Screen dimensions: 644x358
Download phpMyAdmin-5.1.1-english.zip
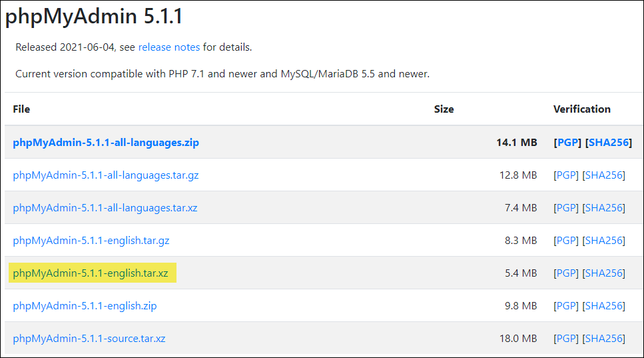click(85, 306)
